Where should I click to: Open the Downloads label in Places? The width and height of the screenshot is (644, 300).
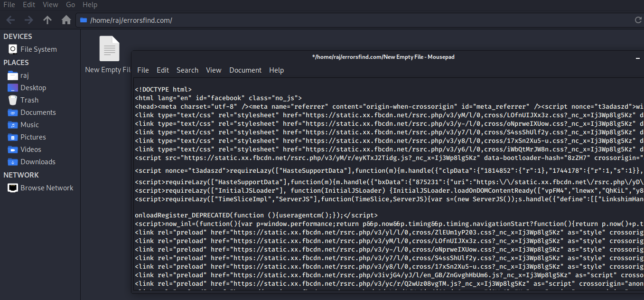click(x=38, y=162)
